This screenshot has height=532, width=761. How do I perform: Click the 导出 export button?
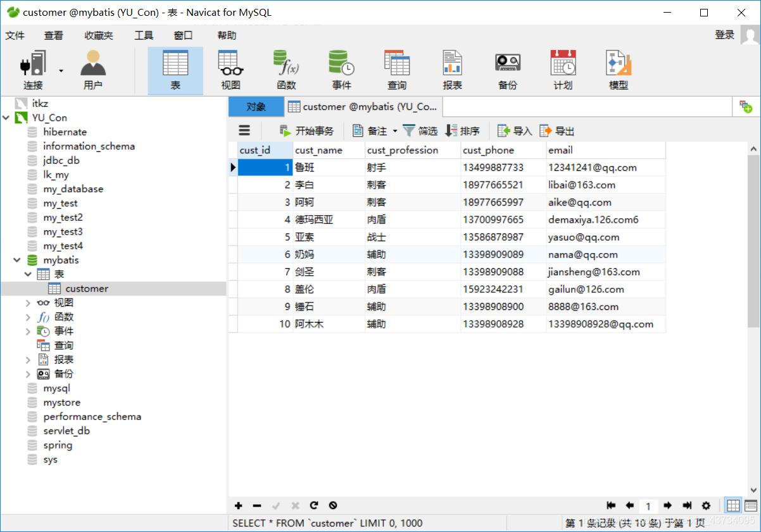pos(557,131)
